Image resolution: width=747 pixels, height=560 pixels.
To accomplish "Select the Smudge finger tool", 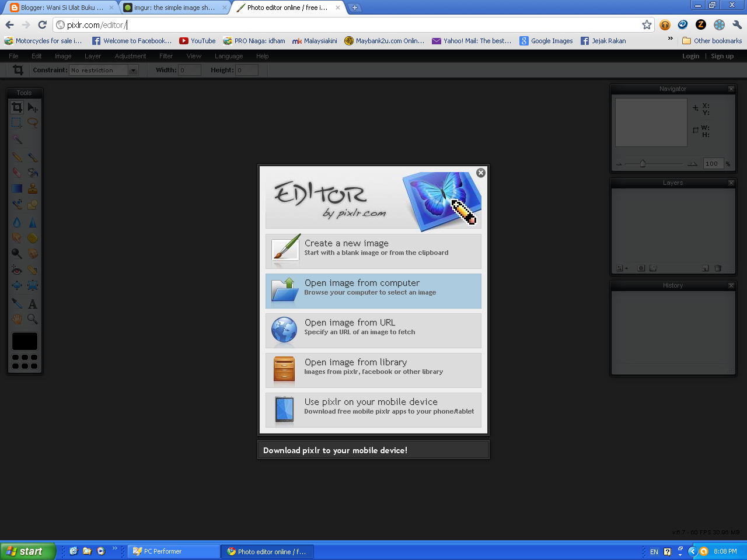I will click(17, 238).
